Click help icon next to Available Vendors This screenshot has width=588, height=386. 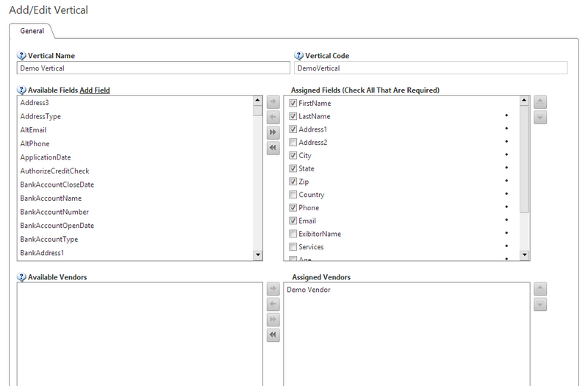pos(21,277)
